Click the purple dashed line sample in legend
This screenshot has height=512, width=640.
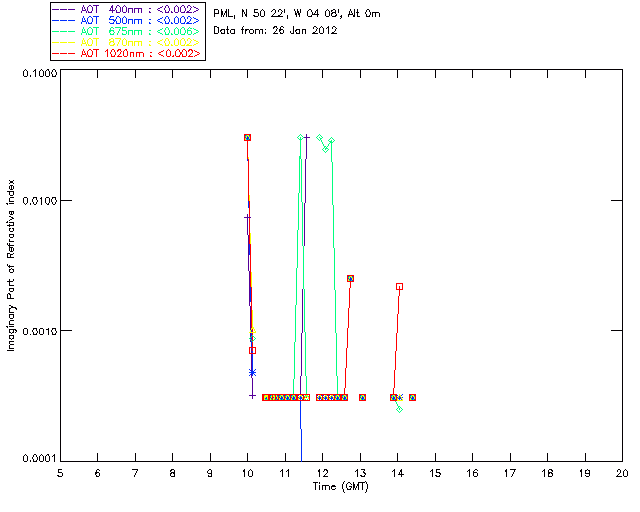64,9
